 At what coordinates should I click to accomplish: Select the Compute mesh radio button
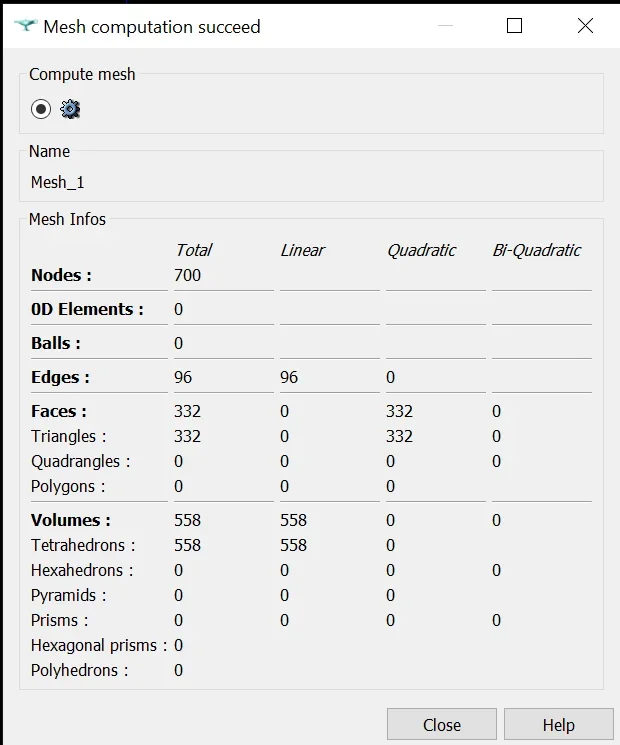pyautogui.click(x=41, y=109)
